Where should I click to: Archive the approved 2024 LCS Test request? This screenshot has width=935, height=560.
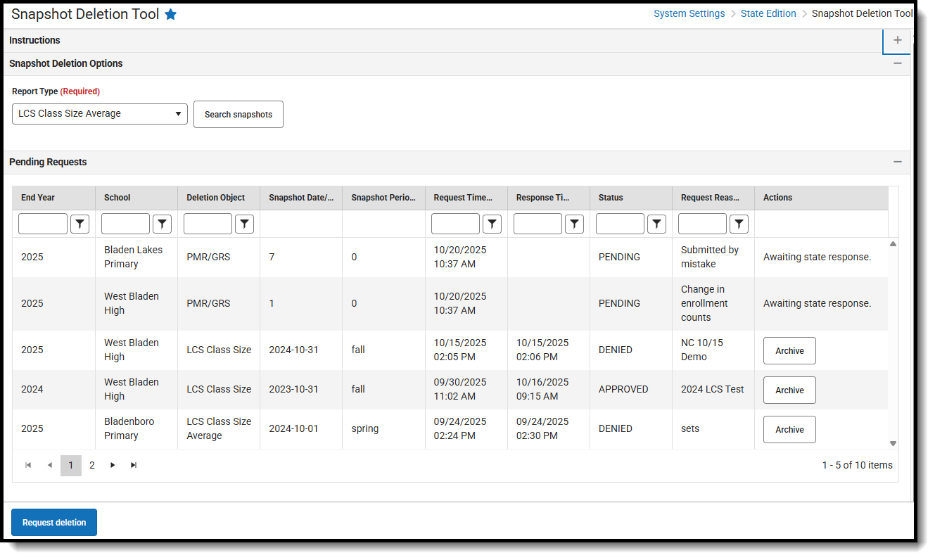(789, 390)
